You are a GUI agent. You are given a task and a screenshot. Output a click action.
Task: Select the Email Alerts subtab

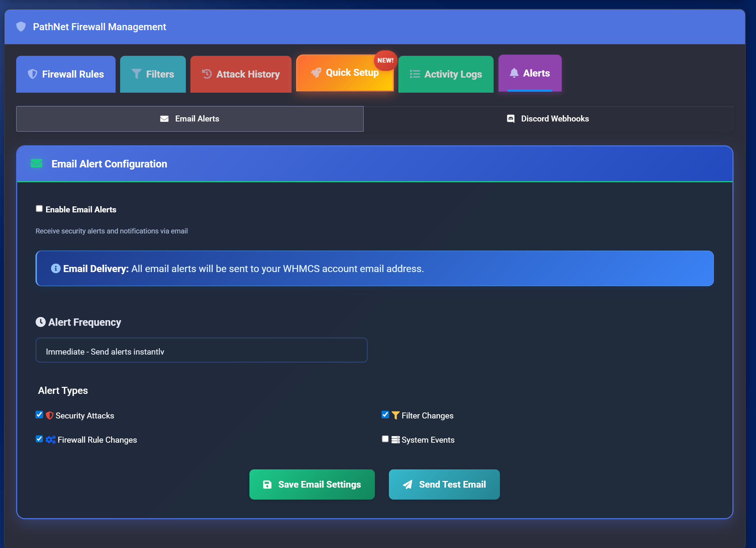pos(190,119)
